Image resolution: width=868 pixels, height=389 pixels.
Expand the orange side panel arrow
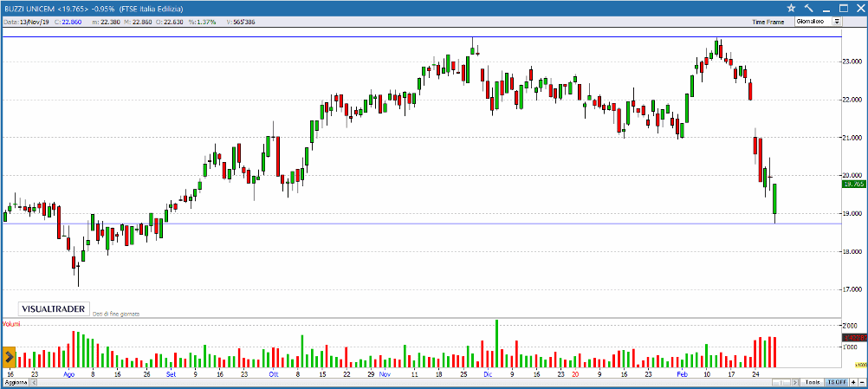click(x=9, y=358)
